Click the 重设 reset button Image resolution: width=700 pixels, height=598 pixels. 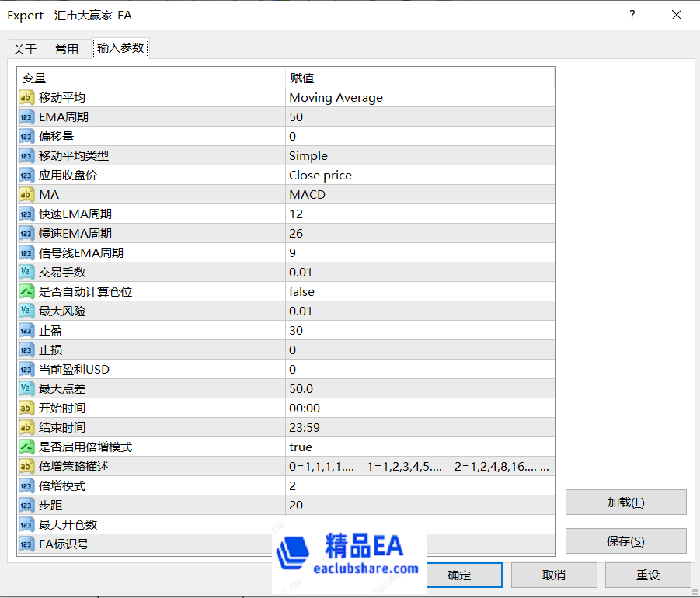[648, 575]
